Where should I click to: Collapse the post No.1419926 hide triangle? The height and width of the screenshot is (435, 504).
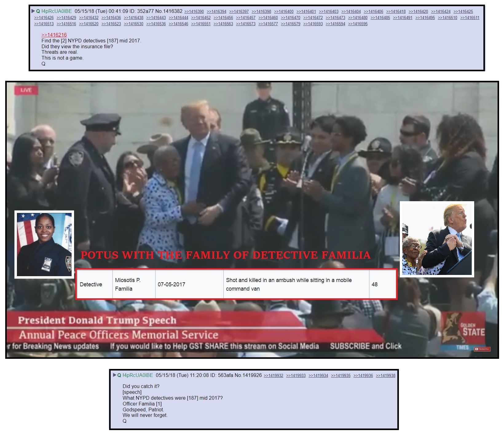click(115, 375)
